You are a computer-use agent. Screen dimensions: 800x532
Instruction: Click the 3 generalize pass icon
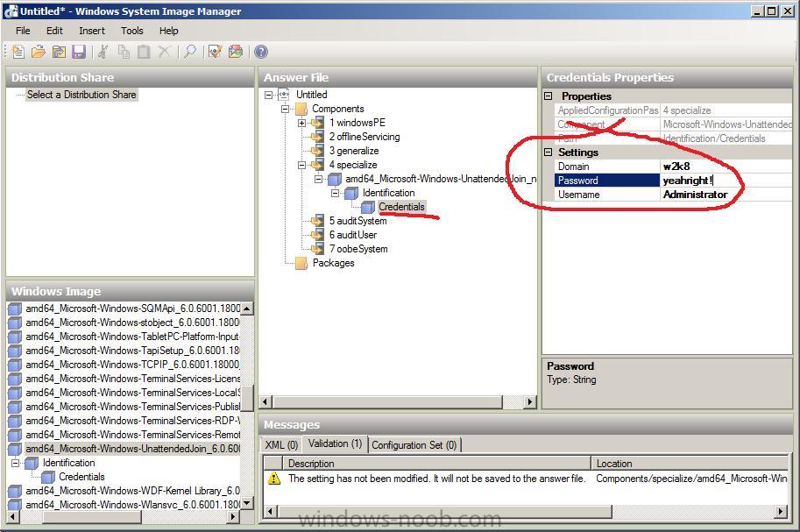point(317,151)
